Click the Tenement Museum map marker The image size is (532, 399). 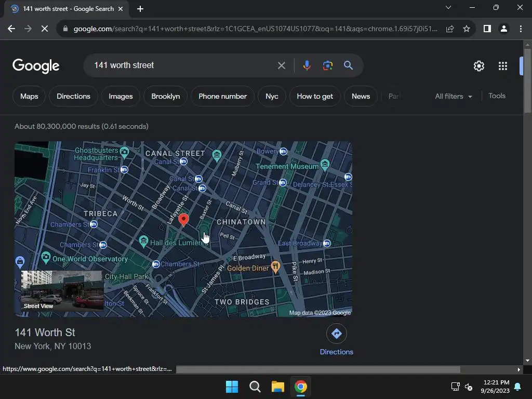point(325,165)
